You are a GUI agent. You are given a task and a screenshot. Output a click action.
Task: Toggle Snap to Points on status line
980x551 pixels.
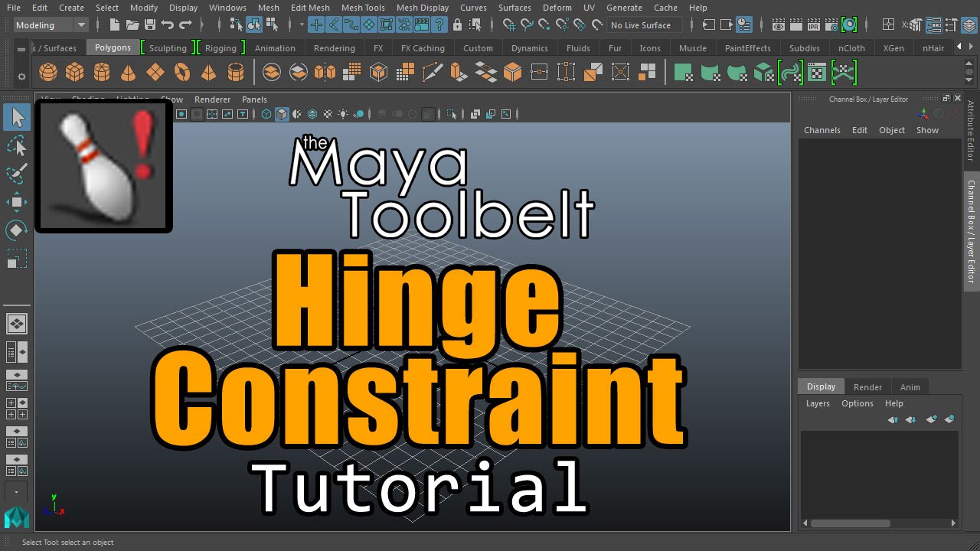(x=544, y=25)
